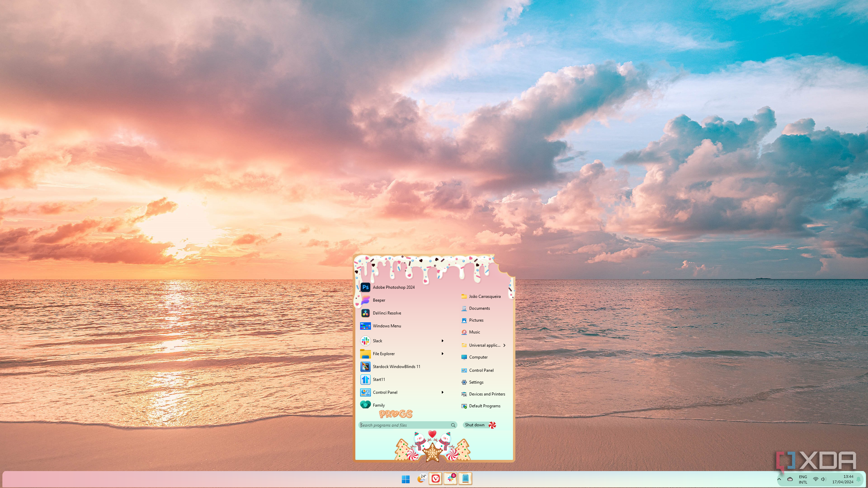Click the OneDrive cloud tray icon
Image resolution: width=868 pixels, height=488 pixels.
(x=790, y=479)
